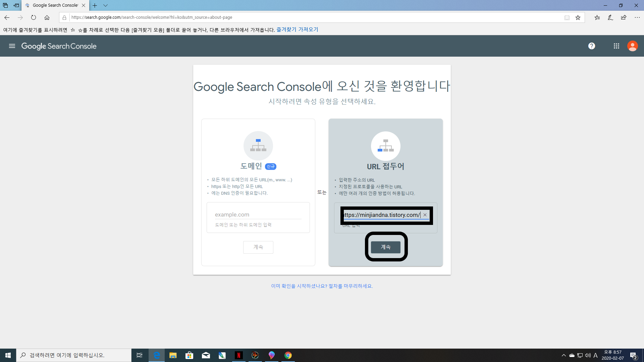
Task: Open the Share page icon
Action: pyautogui.click(x=624, y=17)
